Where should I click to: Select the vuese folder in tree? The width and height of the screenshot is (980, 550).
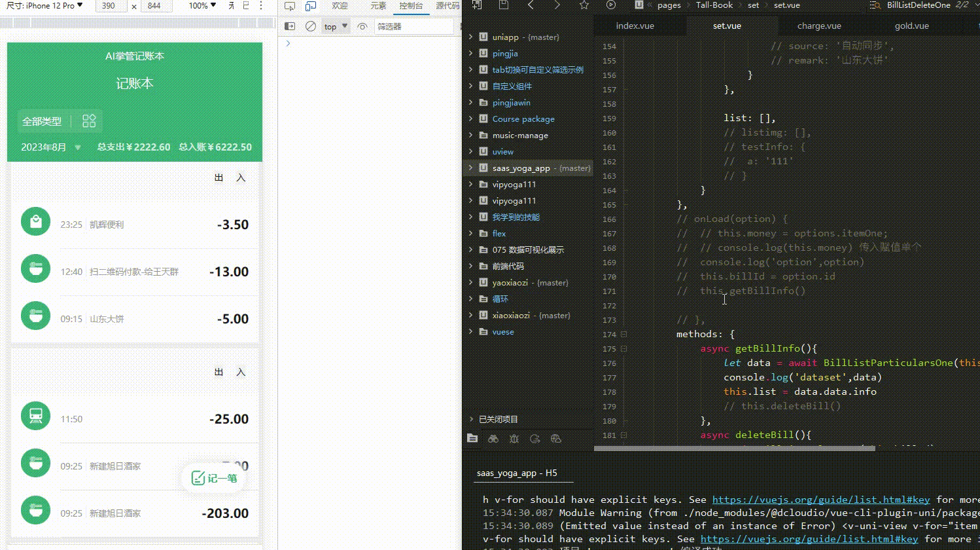click(x=503, y=331)
